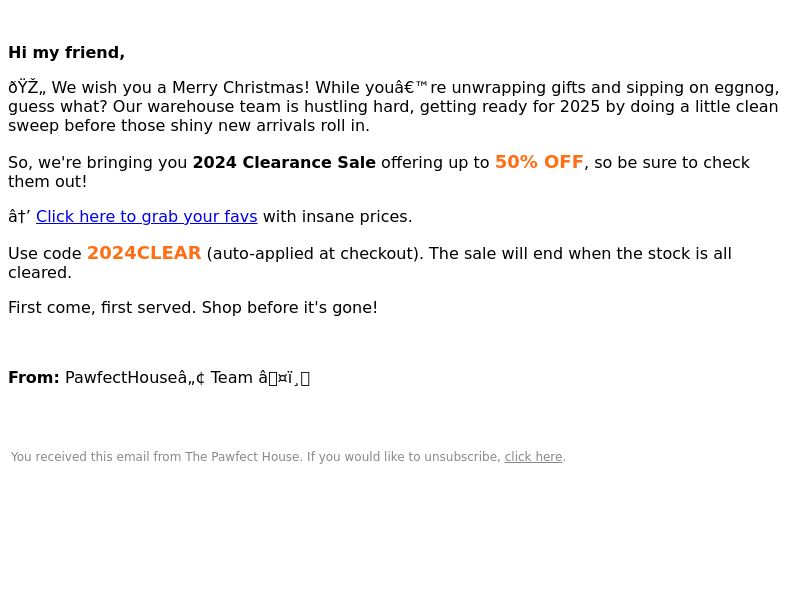
Task: Click the 'PawfectHouse' sender name
Action: click(x=122, y=378)
